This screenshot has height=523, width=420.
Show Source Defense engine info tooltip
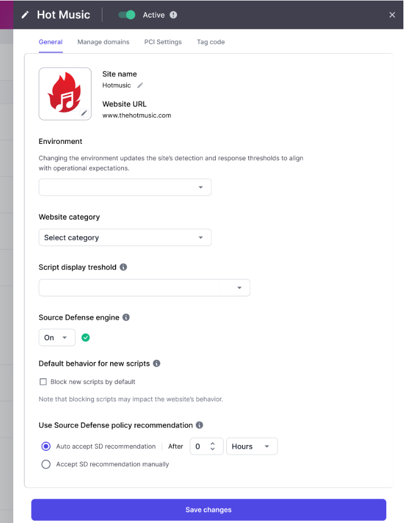126,317
